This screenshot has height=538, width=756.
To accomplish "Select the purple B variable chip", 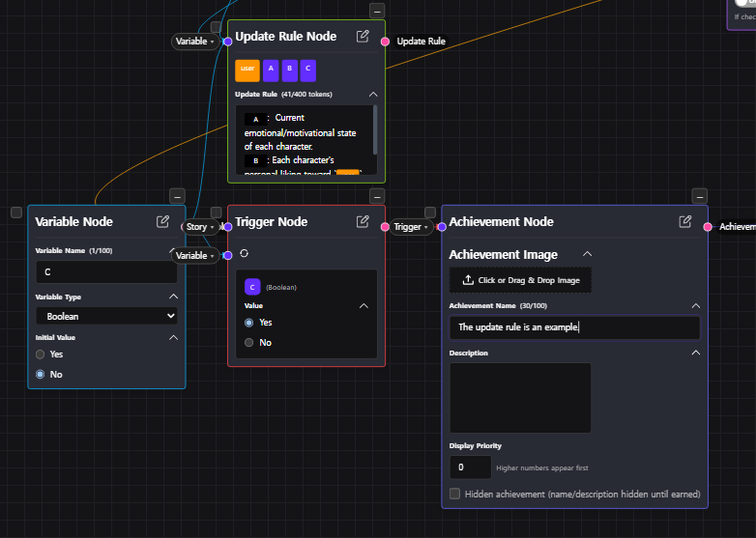I will click(x=290, y=71).
